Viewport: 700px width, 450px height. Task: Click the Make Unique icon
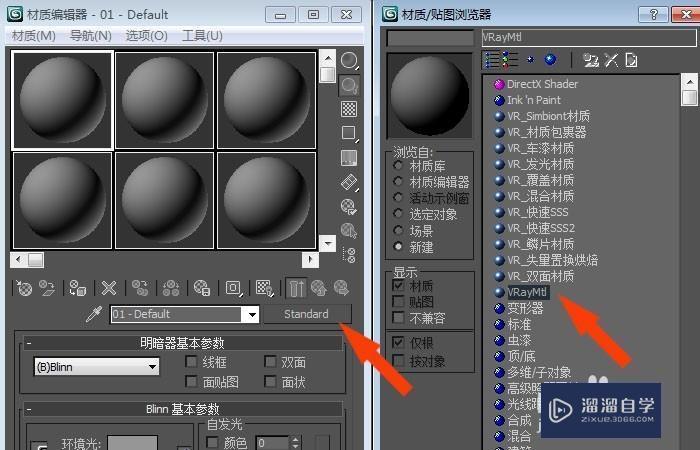(171, 288)
